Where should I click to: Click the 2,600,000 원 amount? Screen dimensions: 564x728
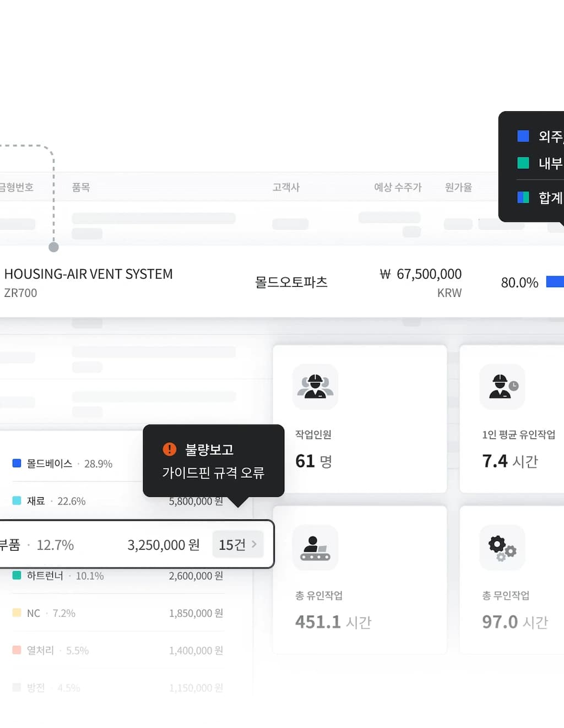196,576
